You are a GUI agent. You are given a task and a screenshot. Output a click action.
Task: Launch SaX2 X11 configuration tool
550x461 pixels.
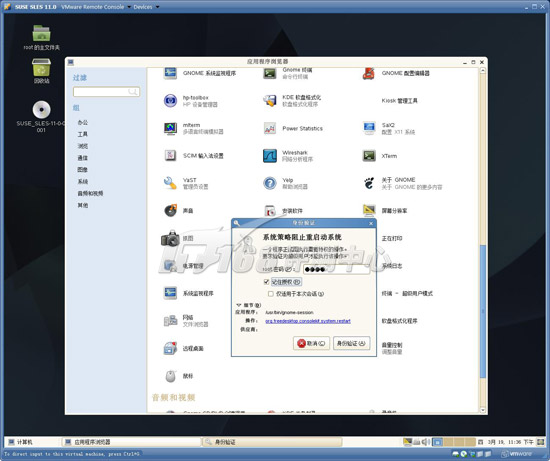(369, 128)
